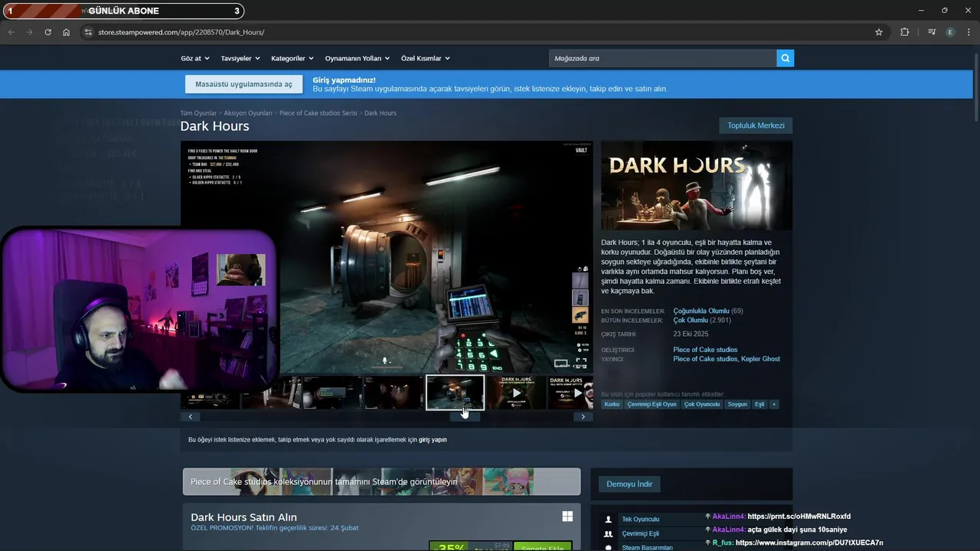Image resolution: width=980 pixels, height=551 pixels.
Task: Select the Korku tag
Action: (x=612, y=404)
